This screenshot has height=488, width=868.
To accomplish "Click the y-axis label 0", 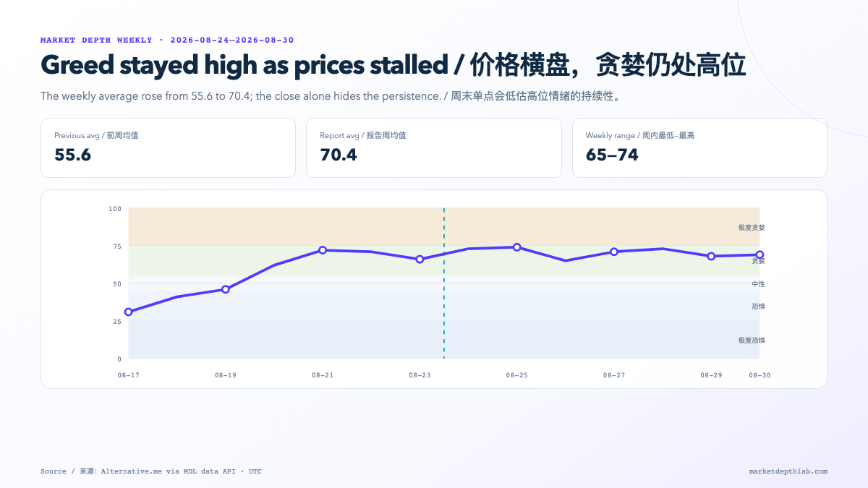I will [119, 359].
